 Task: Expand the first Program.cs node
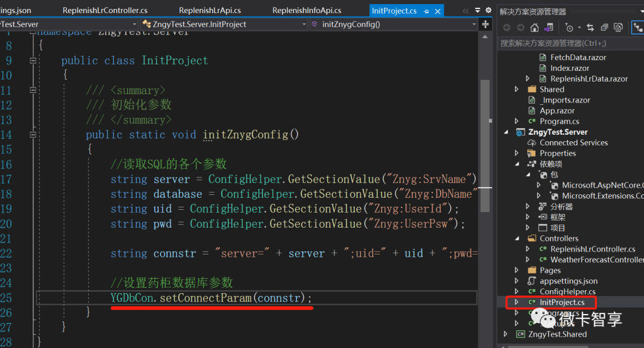516,121
